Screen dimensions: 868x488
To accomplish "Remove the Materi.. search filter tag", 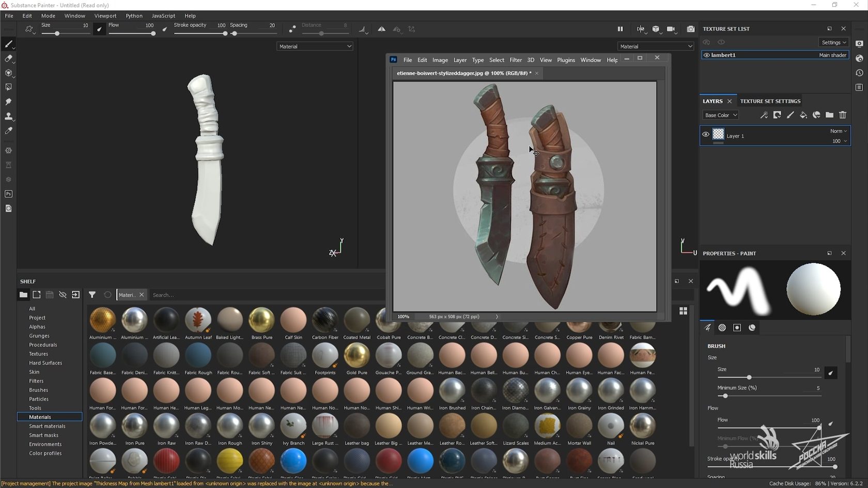I will (142, 295).
